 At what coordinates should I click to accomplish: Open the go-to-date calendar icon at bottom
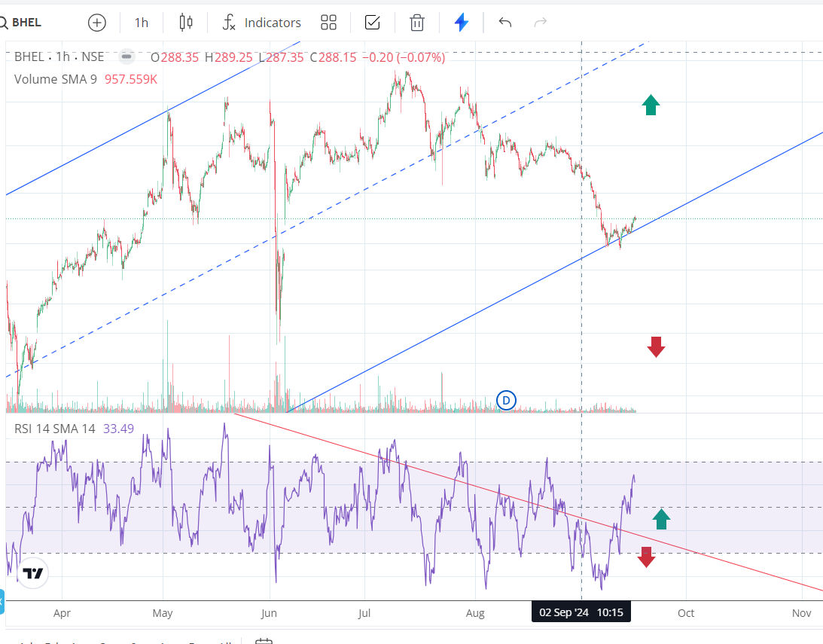(264, 641)
